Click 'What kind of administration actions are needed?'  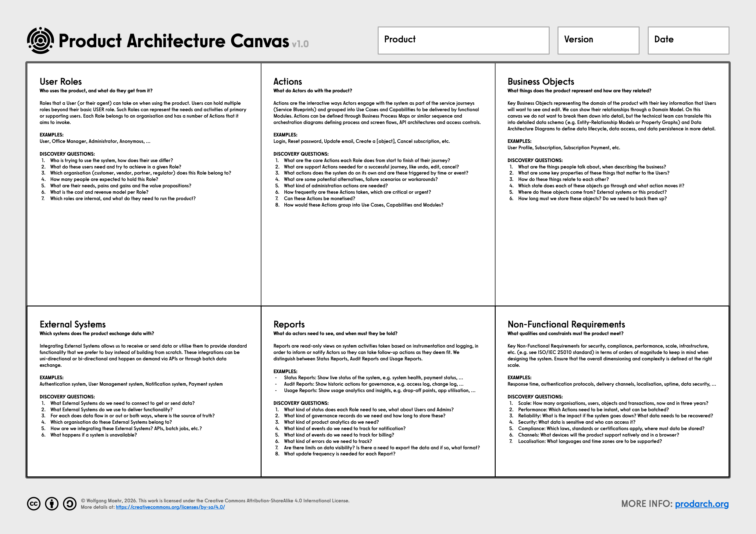click(336, 186)
